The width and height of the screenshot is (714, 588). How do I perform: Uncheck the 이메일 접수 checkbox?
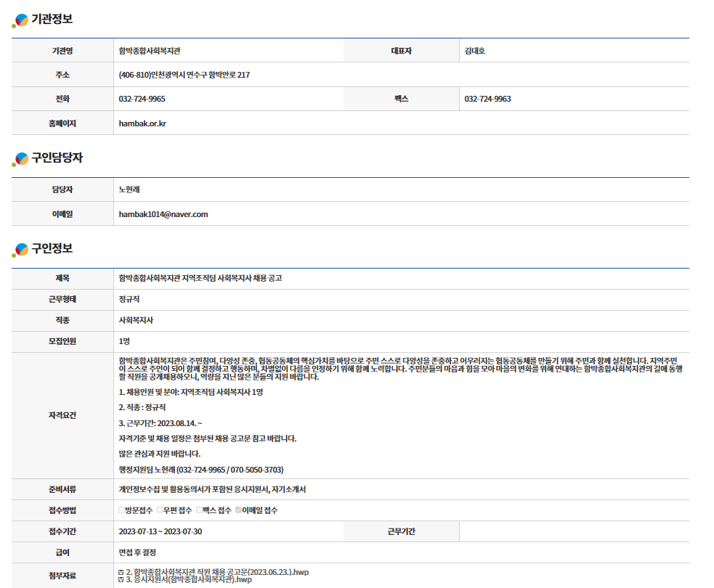coord(238,510)
